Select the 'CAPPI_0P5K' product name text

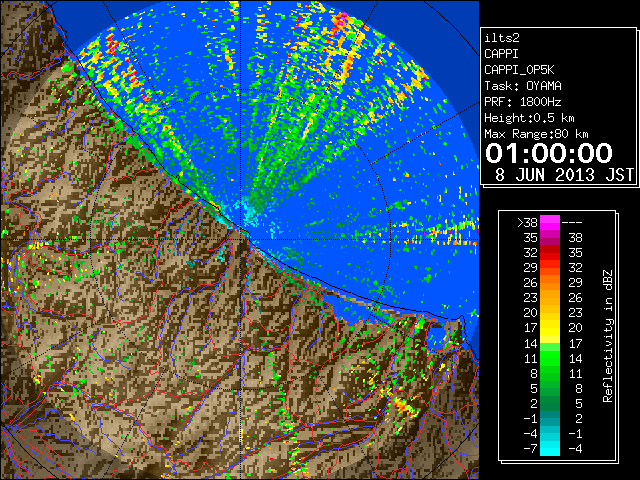(x=519, y=70)
